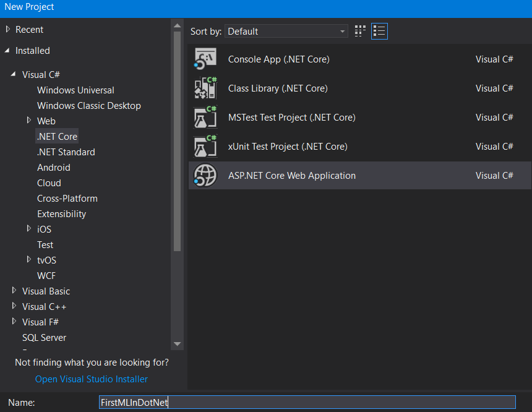Viewport: 532px width, 412px height.
Task: Click the tree scrollbar down arrow
Action: point(178,344)
